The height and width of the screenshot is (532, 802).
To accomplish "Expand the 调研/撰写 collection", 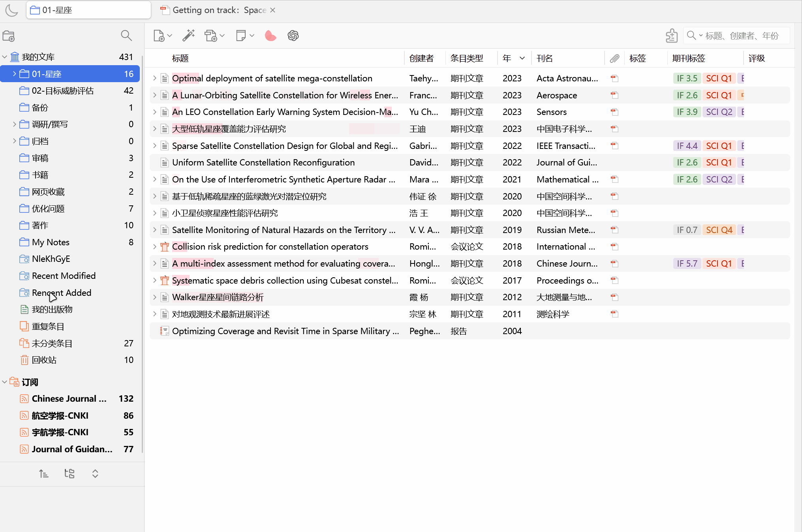I will (x=15, y=124).
